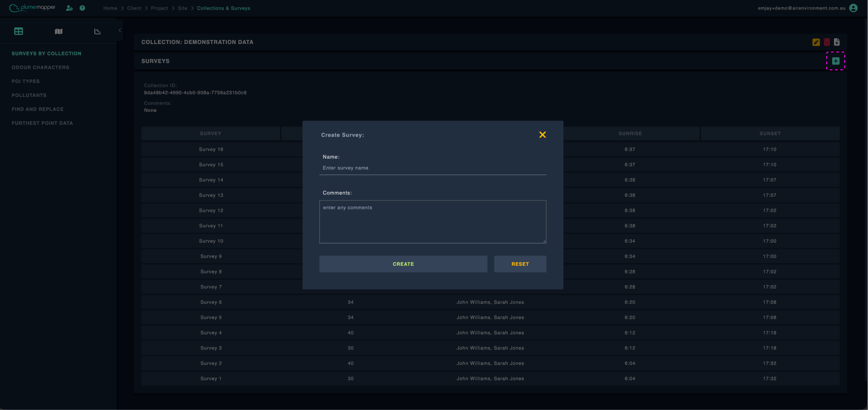Open Odour Characters in sidebar
The height and width of the screenshot is (410, 868).
40,68
